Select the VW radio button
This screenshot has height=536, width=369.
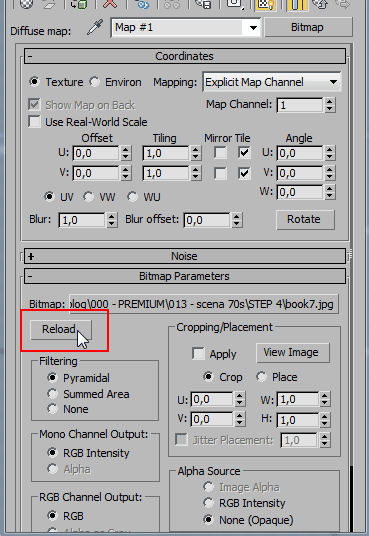pyautogui.click(x=88, y=197)
